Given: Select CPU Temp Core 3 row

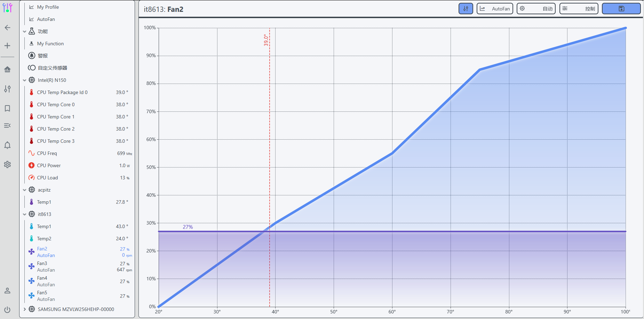Looking at the screenshot, I should click(79, 141).
